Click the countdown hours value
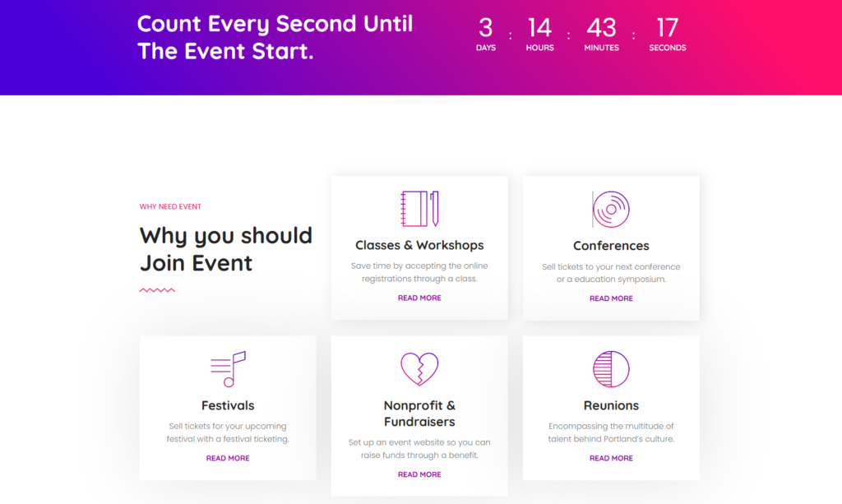Image resolution: width=842 pixels, height=504 pixels. tap(539, 28)
